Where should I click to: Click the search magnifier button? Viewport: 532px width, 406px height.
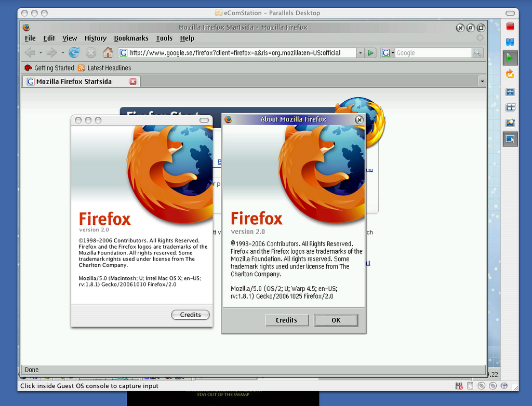477,53
